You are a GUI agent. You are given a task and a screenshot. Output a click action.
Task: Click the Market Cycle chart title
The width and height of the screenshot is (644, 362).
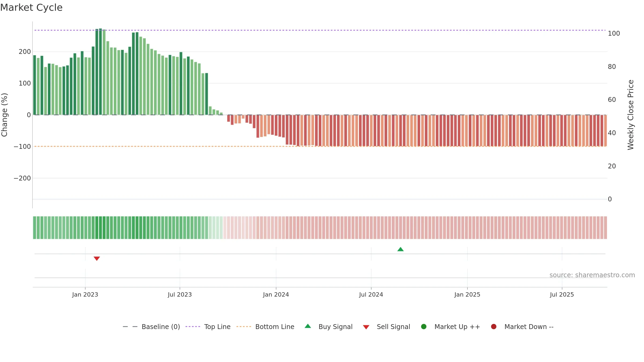(x=31, y=8)
